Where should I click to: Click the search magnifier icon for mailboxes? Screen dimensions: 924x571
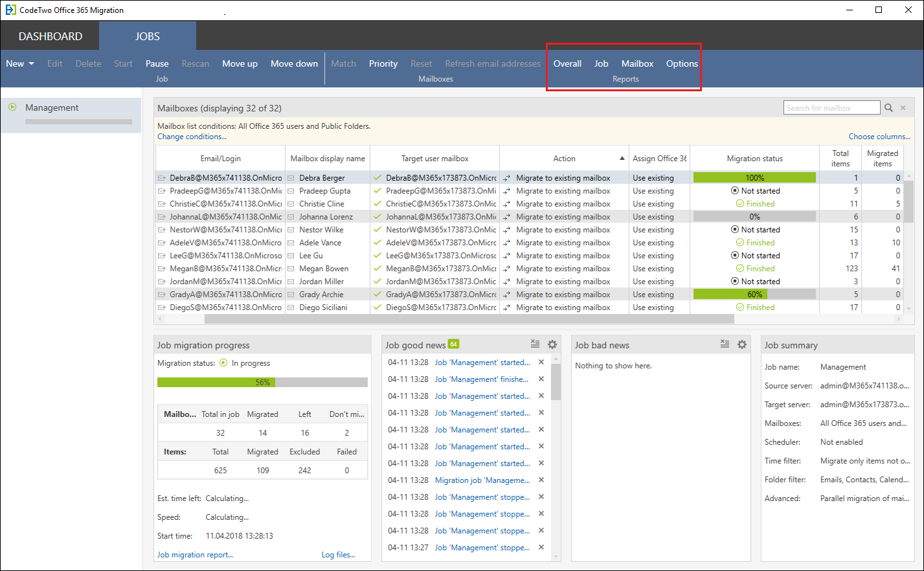[x=888, y=108]
